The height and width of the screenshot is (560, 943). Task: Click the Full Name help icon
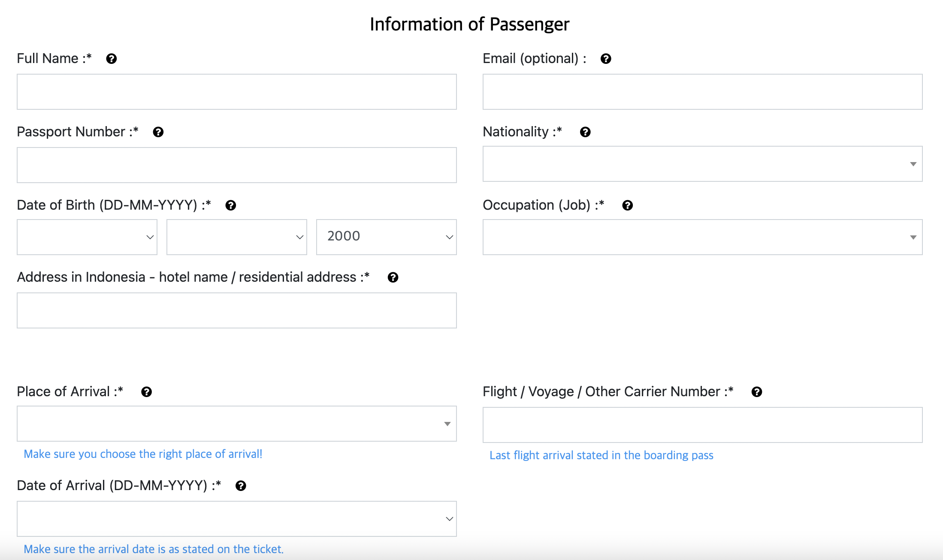point(112,59)
